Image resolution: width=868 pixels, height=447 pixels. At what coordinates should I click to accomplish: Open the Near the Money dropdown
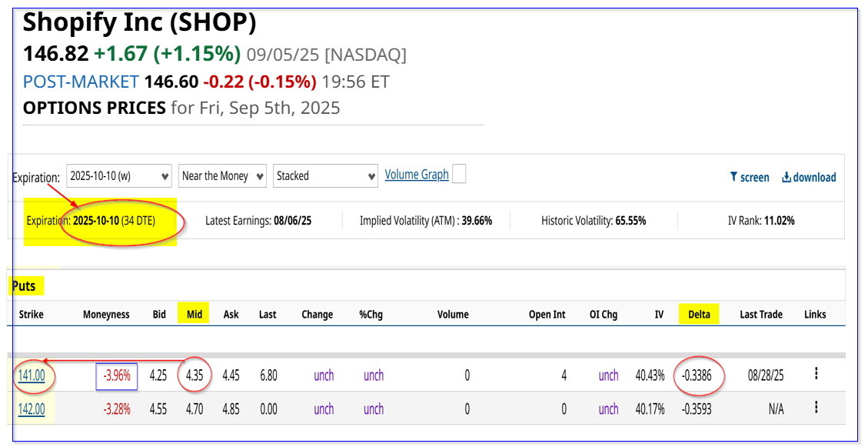(222, 176)
